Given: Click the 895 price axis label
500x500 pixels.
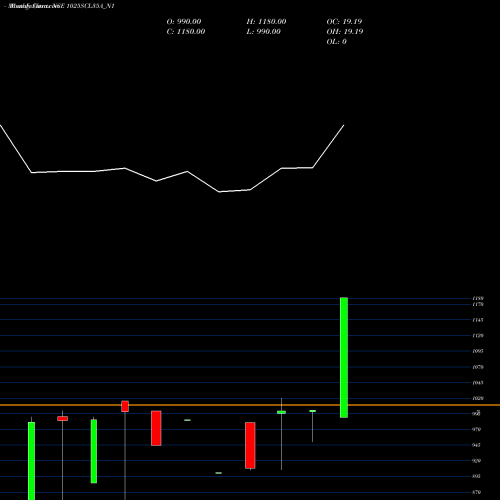Looking at the screenshot, I should [x=476, y=477].
